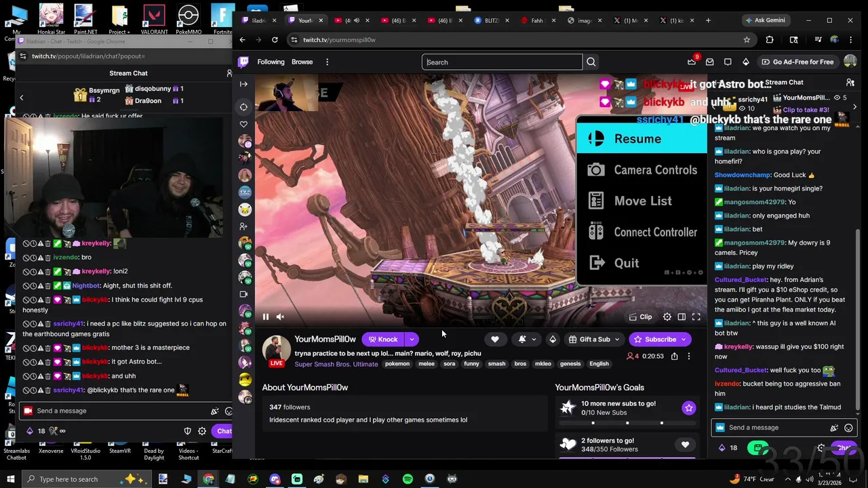Viewport: 868px width, 488px height.
Task: Follow the channel with the heart button
Action: pyautogui.click(x=494, y=339)
